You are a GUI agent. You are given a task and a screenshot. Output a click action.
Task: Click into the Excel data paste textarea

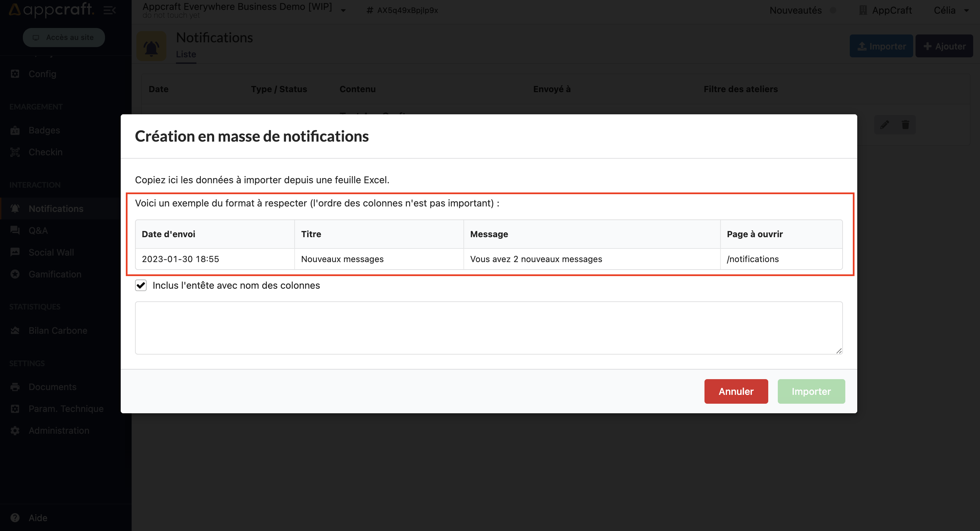pyautogui.click(x=489, y=328)
